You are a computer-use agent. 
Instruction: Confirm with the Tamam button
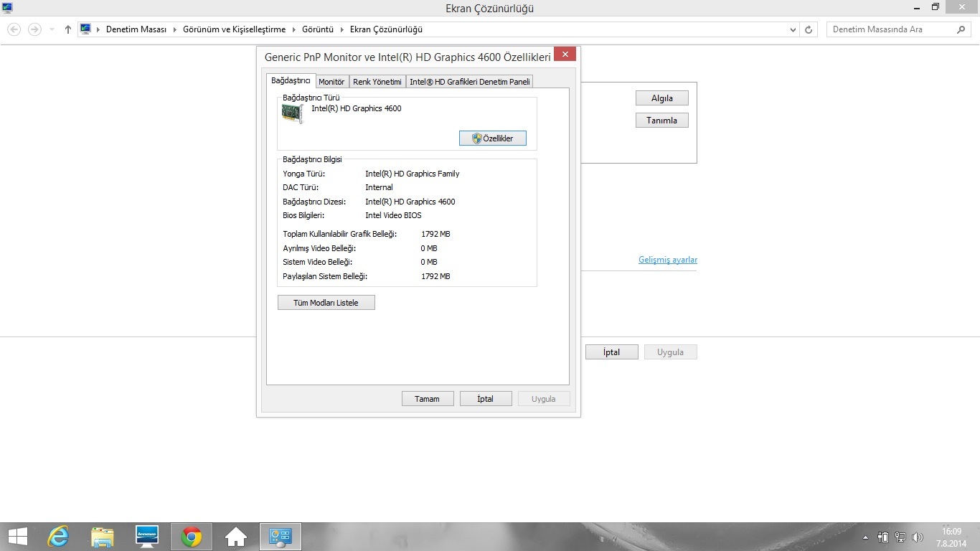pyautogui.click(x=427, y=399)
